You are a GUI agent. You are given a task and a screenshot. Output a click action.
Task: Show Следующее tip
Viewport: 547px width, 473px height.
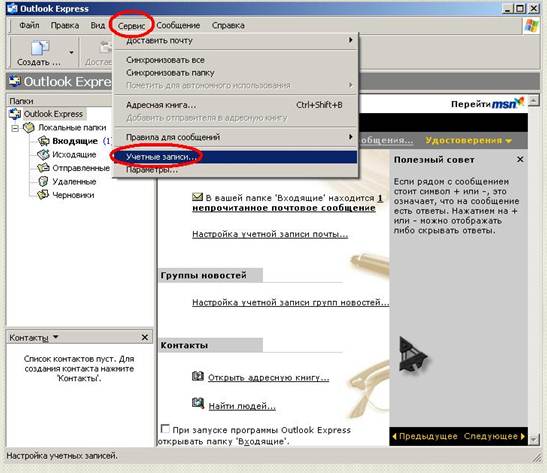tap(494, 436)
